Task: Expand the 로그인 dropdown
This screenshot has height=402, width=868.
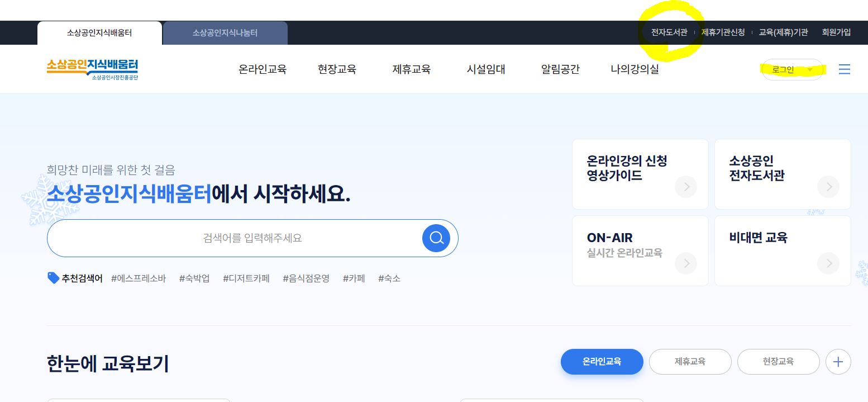Action: pos(793,69)
